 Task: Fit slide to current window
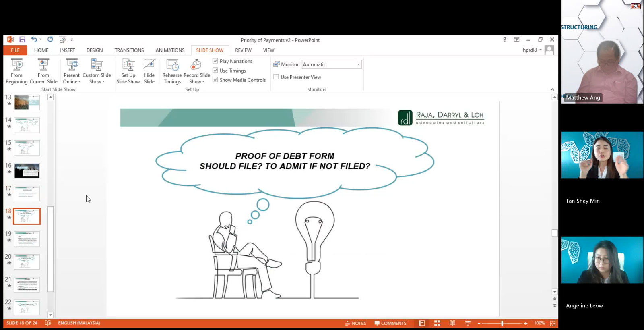[x=553, y=323]
